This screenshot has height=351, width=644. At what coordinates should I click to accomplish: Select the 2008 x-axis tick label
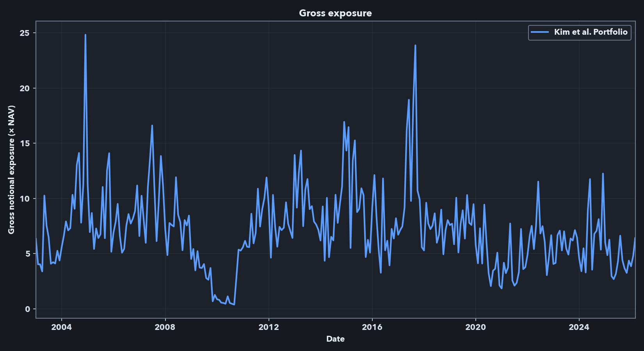pos(165,327)
